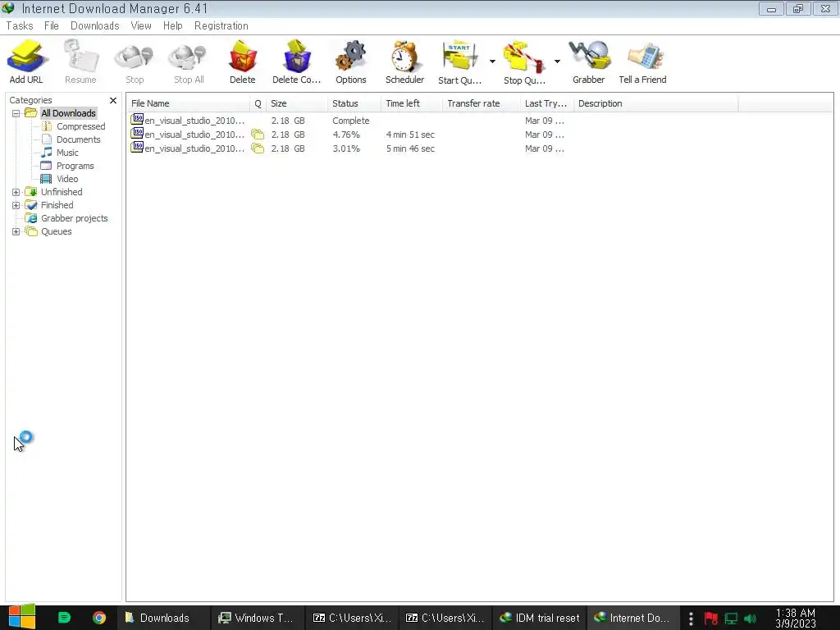
Task: Sort by File Name column header
Action: pos(188,103)
